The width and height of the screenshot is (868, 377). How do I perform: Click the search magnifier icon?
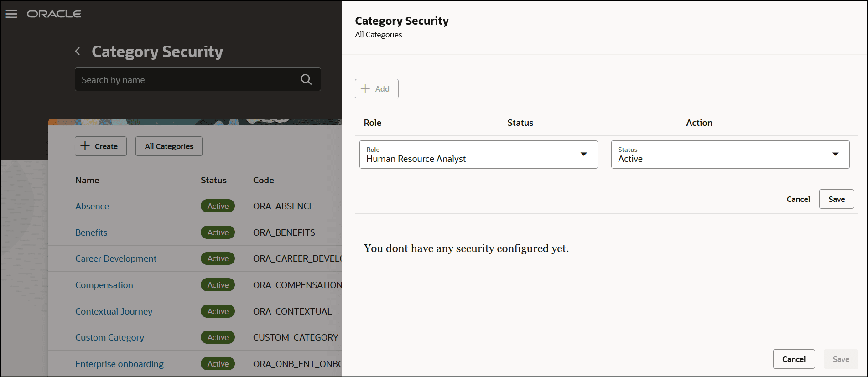tap(306, 80)
